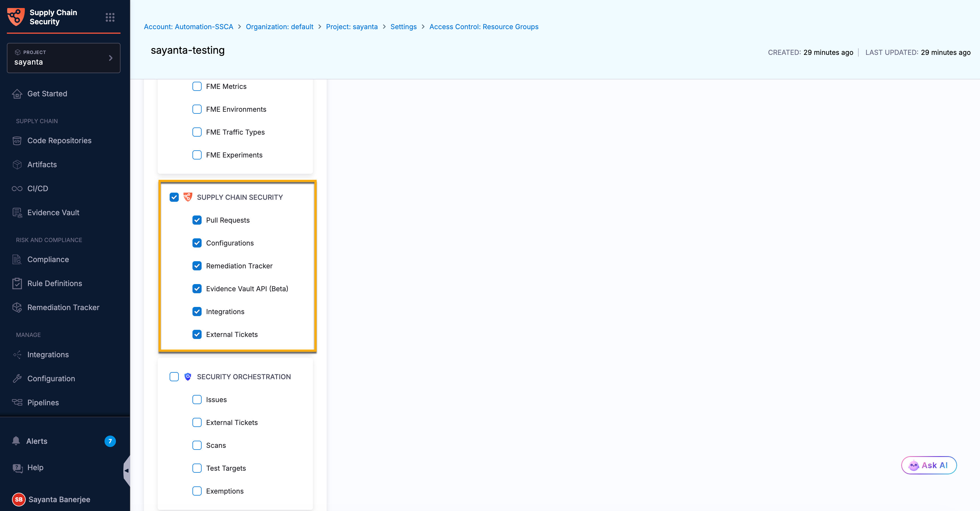Click the SECURITY ORCHESTRATION label
Image resolution: width=980 pixels, height=511 pixels.
[x=244, y=377]
